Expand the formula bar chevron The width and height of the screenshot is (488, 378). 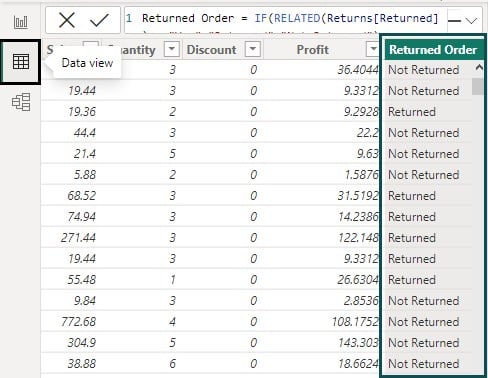click(x=471, y=21)
